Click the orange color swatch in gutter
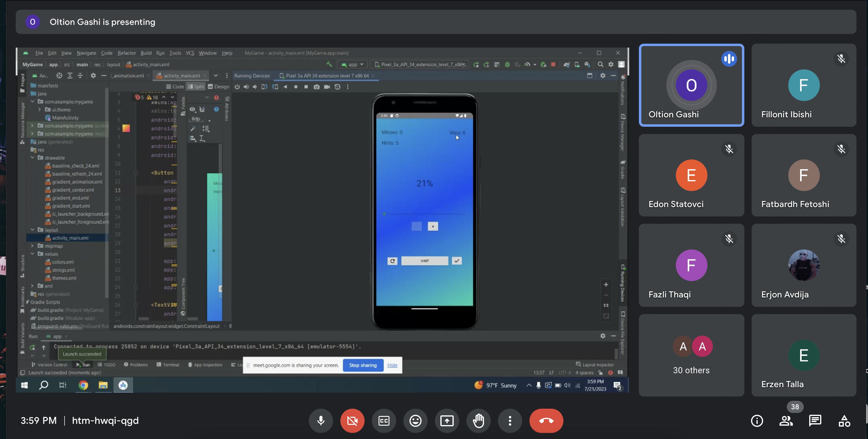The image size is (868, 439). coord(126,129)
